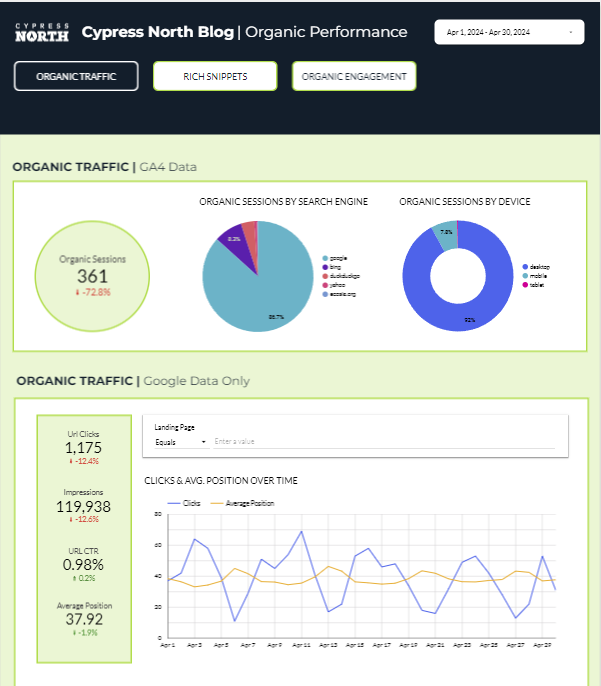Viewport: 601px width, 686px height.
Task: Click the URL CTR 0.98% value
Action: (83, 565)
